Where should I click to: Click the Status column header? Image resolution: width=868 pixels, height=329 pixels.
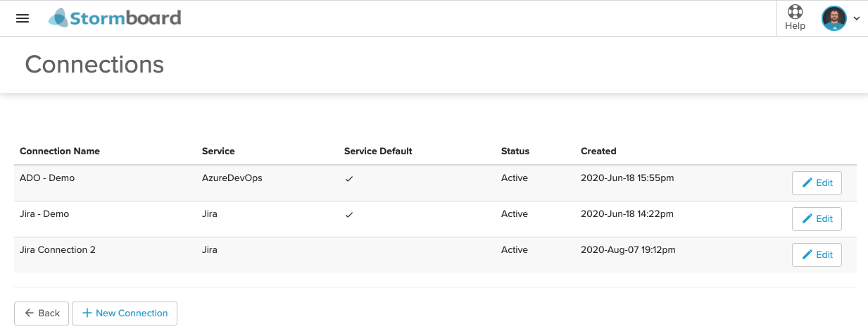click(x=515, y=151)
